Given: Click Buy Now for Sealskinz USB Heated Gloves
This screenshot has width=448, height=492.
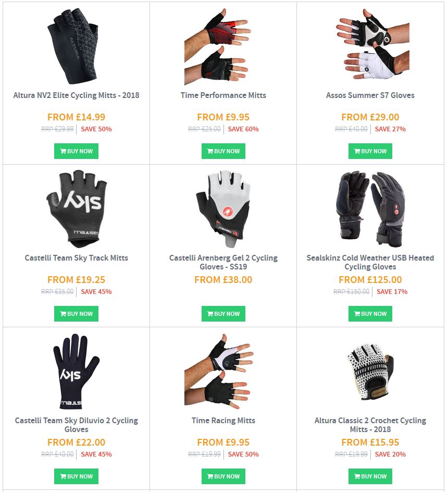Looking at the screenshot, I should point(370,313).
